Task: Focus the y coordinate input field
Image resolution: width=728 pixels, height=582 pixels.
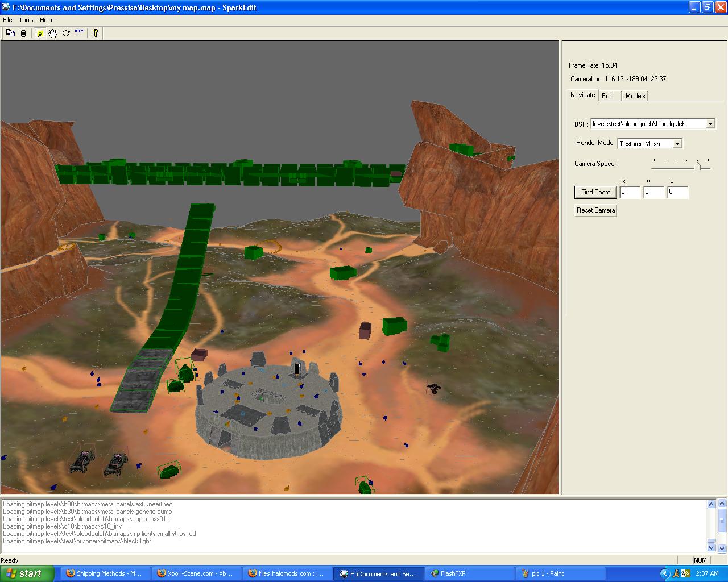Action: coord(653,192)
